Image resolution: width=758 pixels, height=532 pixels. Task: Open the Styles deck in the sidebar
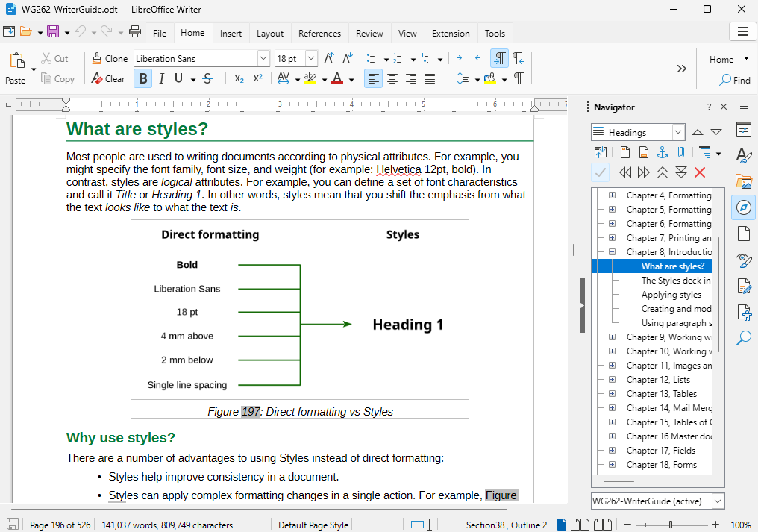click(x=743, y=155)
